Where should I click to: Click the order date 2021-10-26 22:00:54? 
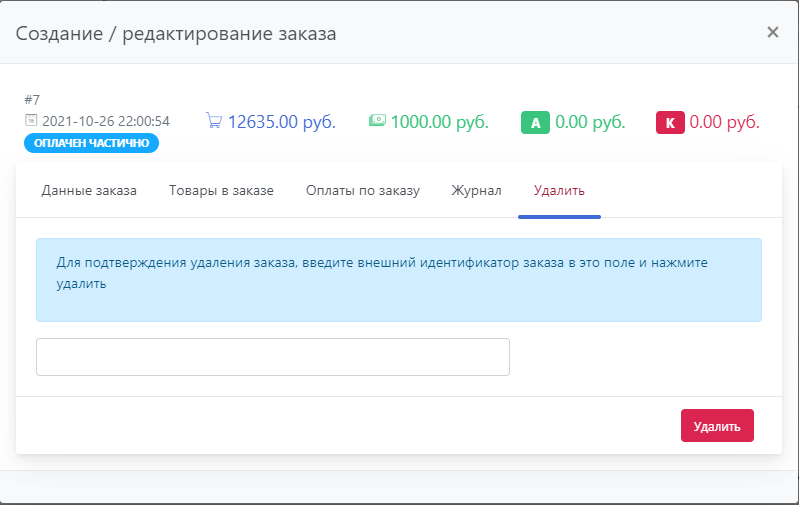coord(106,121)
